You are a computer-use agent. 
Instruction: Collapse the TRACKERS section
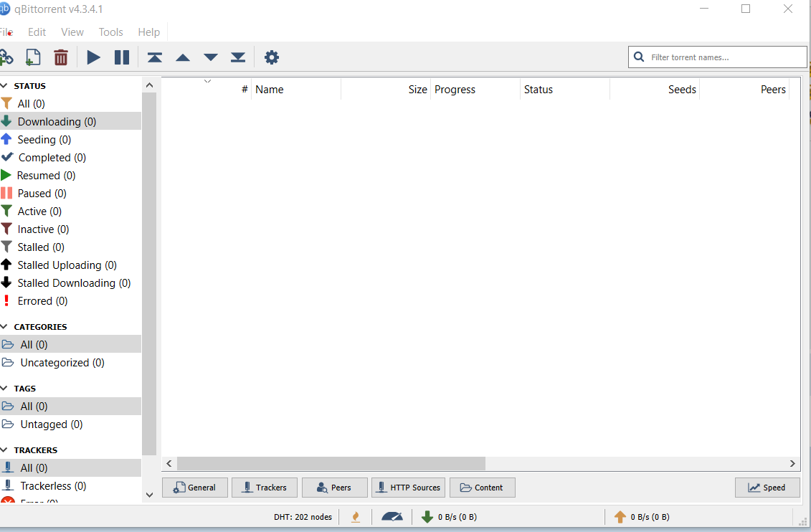4,450
